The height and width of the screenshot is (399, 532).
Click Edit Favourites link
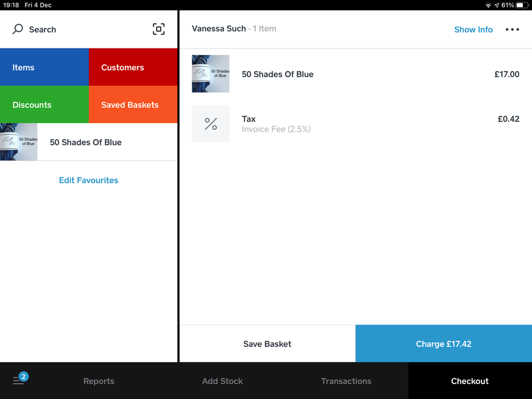click(x=88, y=180)
